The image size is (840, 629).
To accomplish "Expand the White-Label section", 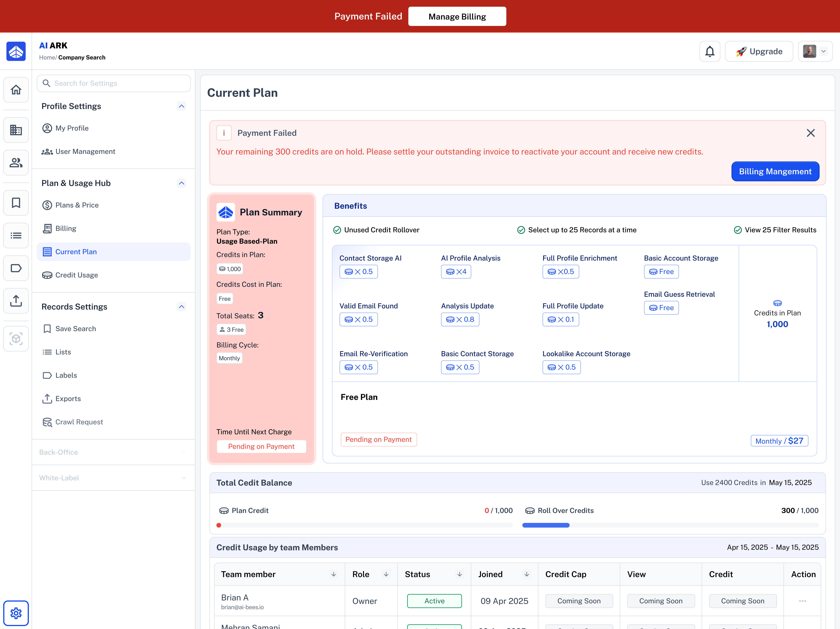I will [114, 478].
